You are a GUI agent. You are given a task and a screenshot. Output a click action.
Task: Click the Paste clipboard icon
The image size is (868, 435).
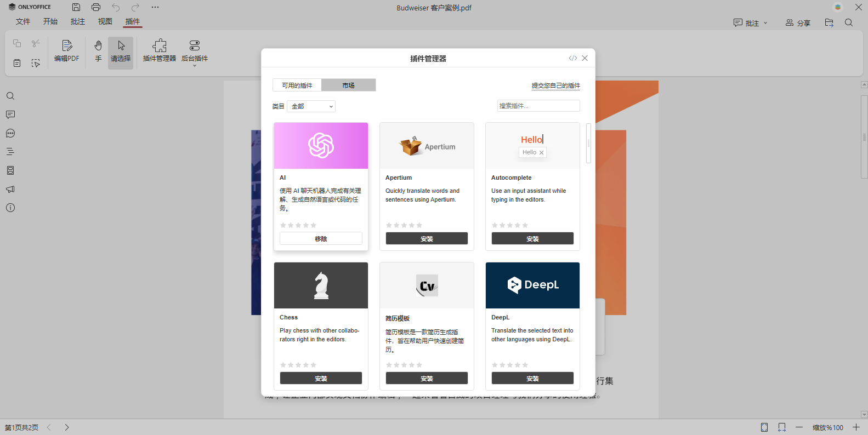[x=17, y=63]
